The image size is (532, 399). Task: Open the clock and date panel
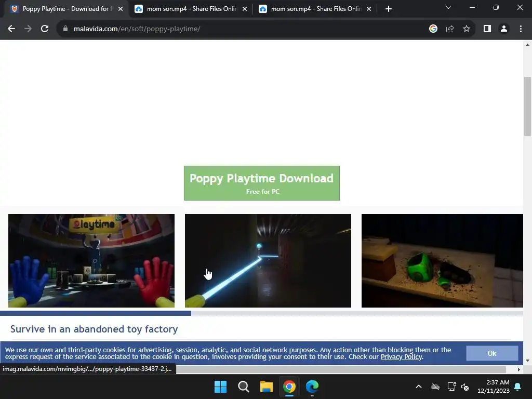[x=494, y=387]
